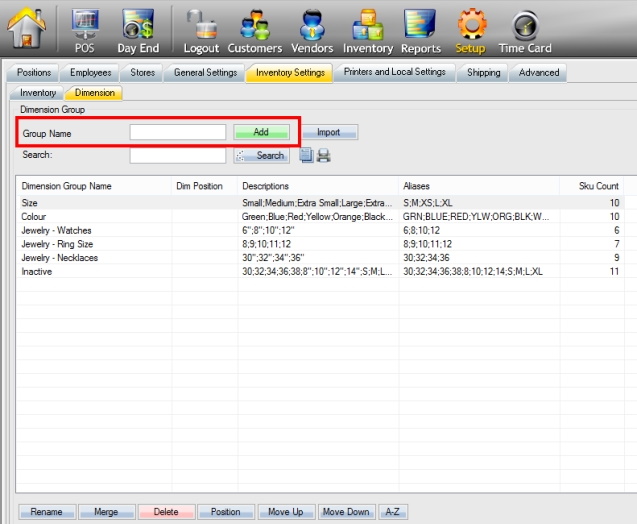The height and width of the screenshot is (524, 637).
Task: Open Printers and Local Settings tab
Action: coord(394,72)
